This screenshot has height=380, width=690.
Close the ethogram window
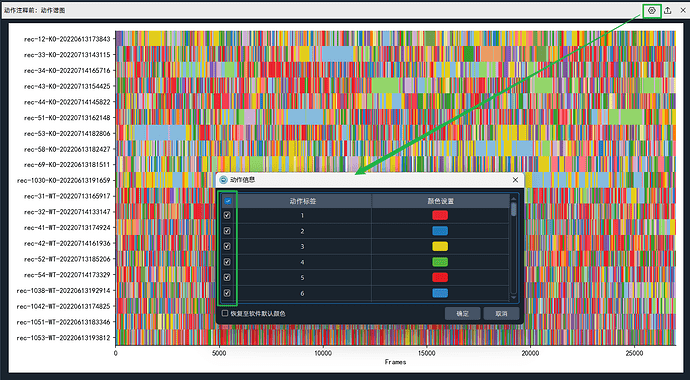(x=683, y=11)
